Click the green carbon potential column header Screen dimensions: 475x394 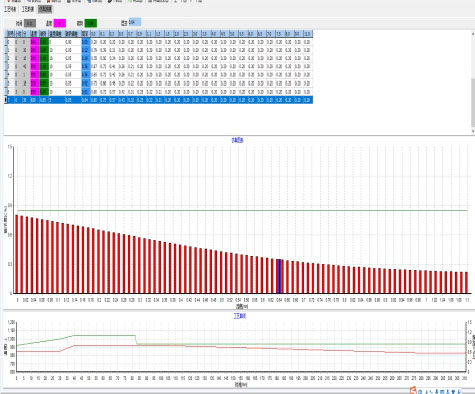(x=44, y=34)
